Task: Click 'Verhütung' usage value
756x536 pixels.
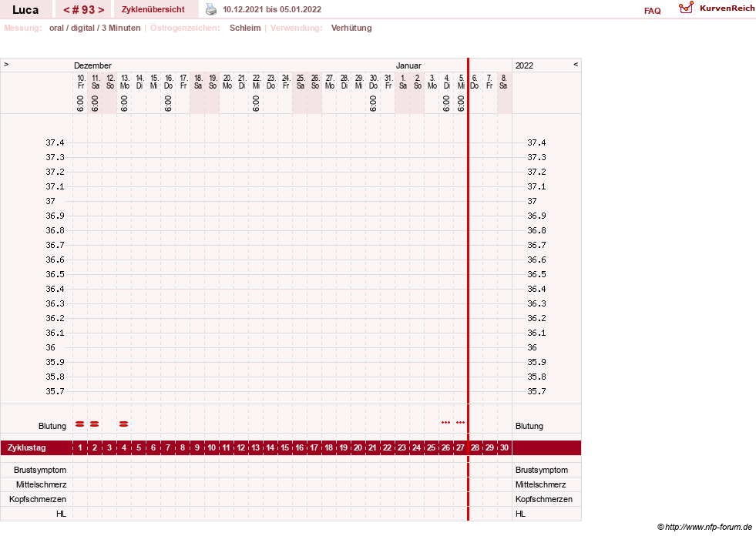Action: tap(351, 28)
